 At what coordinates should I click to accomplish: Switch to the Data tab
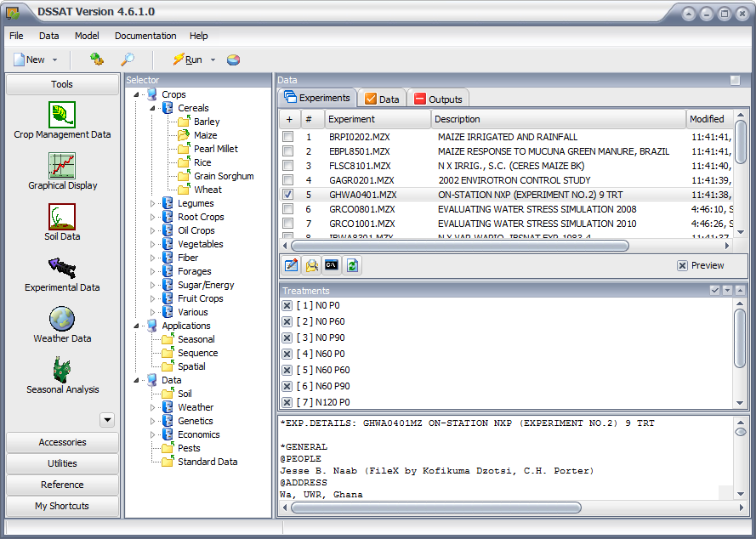(382, 99)
